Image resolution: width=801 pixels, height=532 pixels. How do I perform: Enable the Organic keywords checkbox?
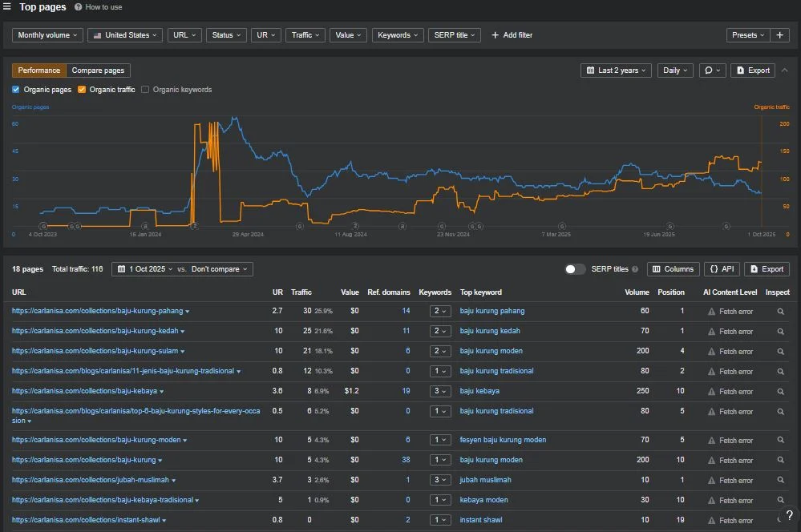[x=145, y=90]
